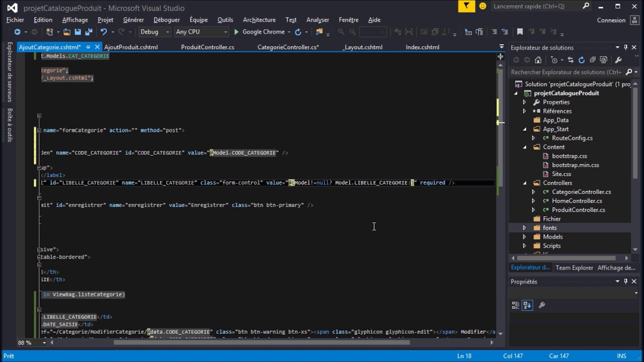Click the yellow notifications flag in the title bar
Image resolution: width=644 pixels, height=362 pixels.
tap(467, 6)
